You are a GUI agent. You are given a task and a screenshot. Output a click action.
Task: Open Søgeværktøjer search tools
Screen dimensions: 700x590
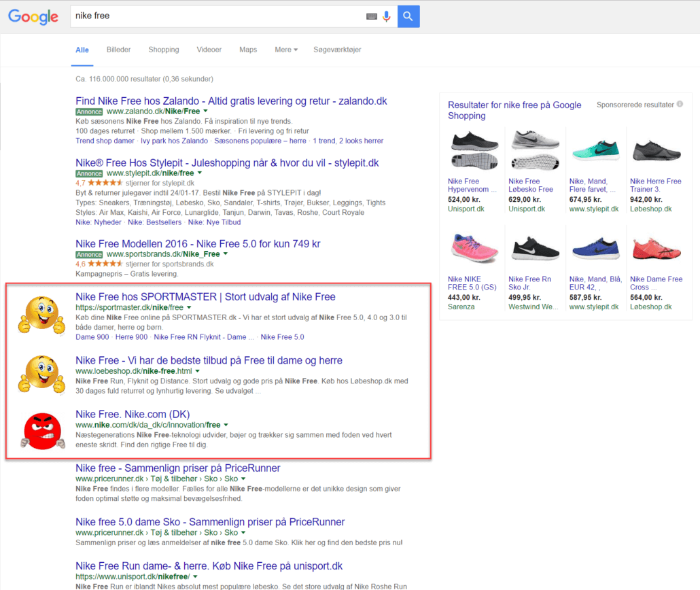click(337, 50)
